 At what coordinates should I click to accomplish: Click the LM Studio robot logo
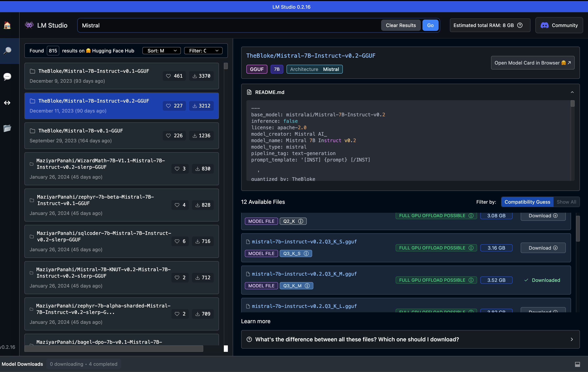pyautogui.click(x=29, y=25)
